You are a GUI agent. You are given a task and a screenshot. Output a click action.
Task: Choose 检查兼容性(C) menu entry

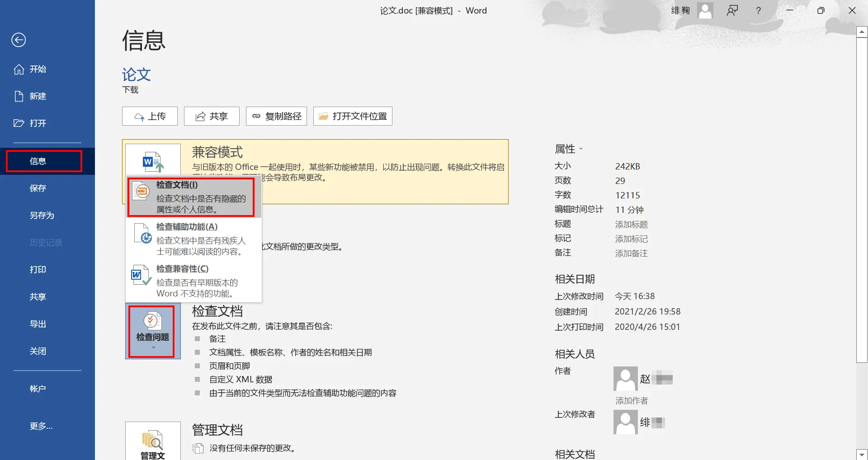coord(193,281)
